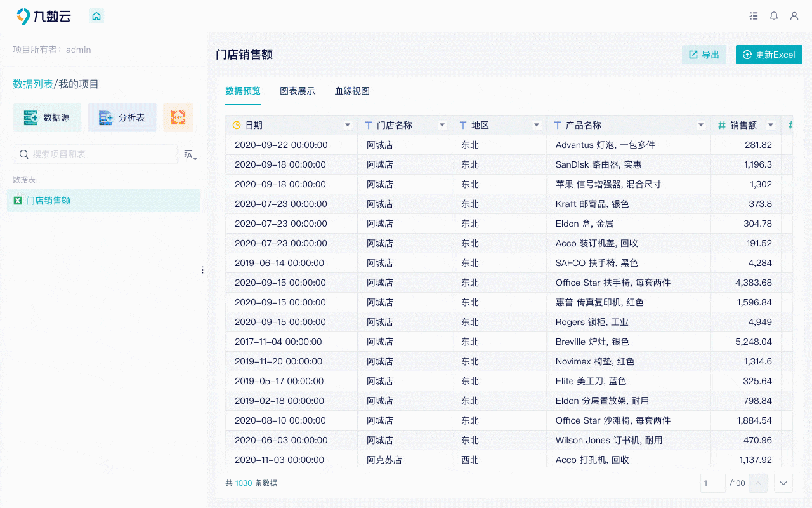This screenshot has width=812, height=508.
Task: Open 产品名称 column dropdown arrow
Action: pyautogui.click(x=701, y=125)
